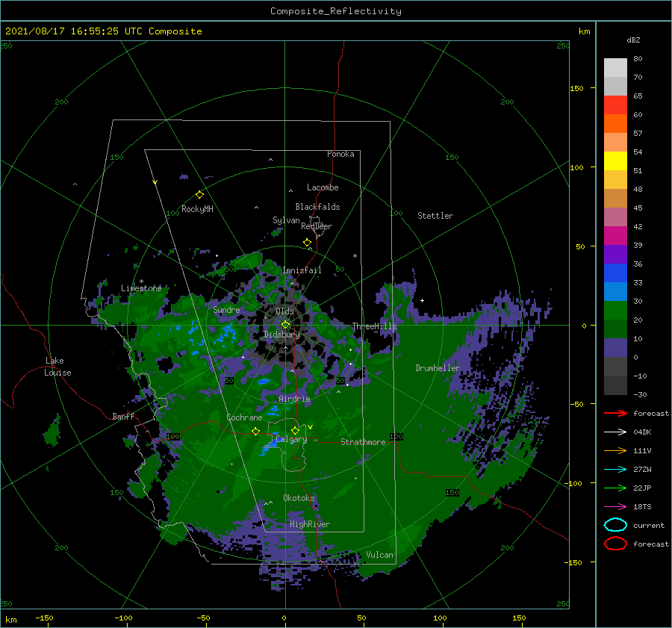Click the white plus marker west of Stettler region
Screen dimensions: 672x628
click(x=422, y=300)
